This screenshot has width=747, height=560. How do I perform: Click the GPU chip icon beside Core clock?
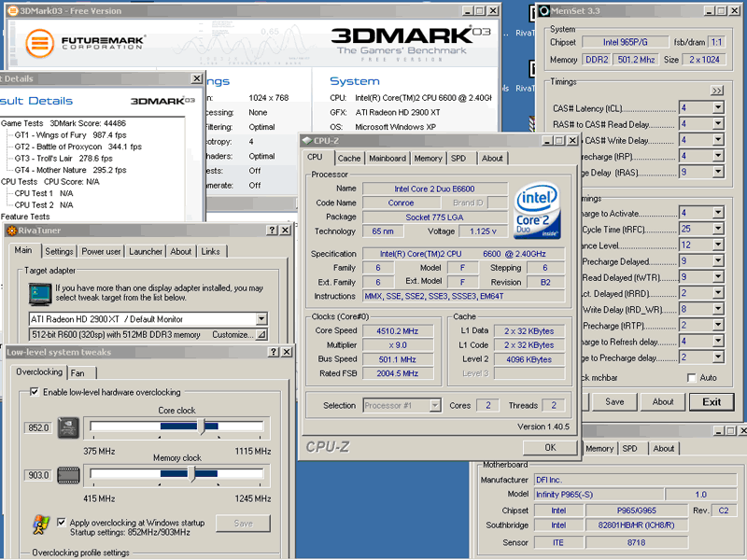68,427
